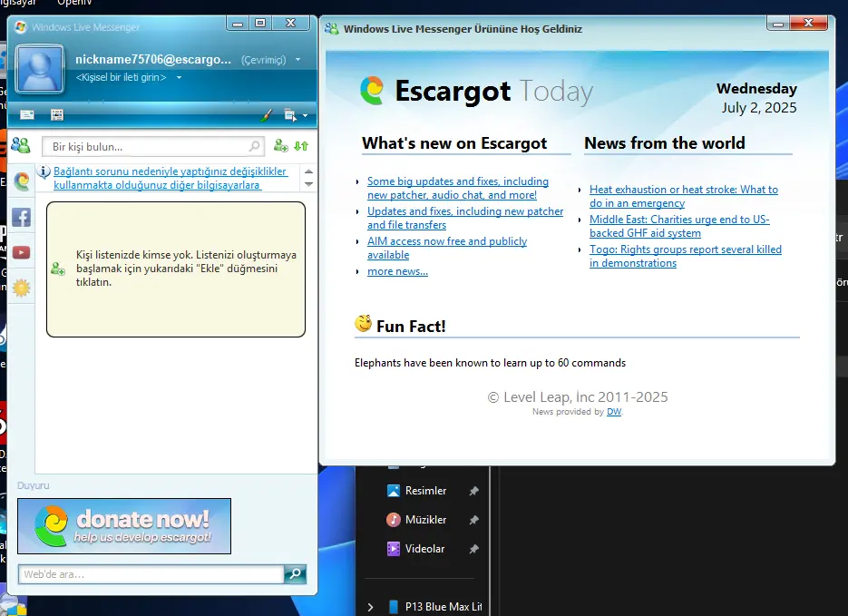Open the email inbox icon in Messenger

26,114
